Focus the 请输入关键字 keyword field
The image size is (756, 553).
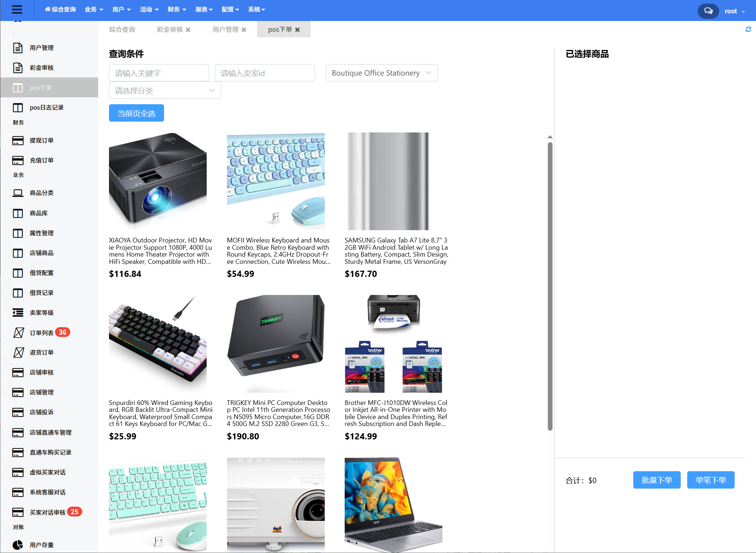159,73
